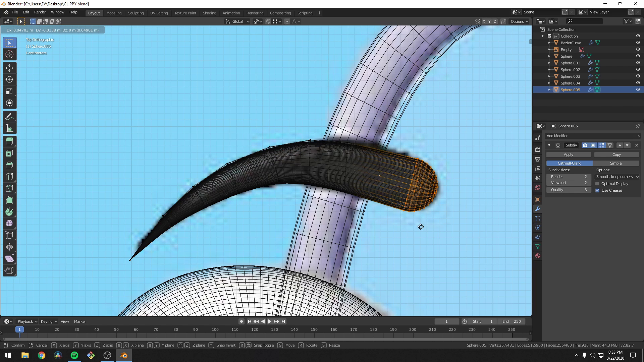Open the Add Modifier dropdown
Viewport: 644px width, 362px height.
[593, 136]
